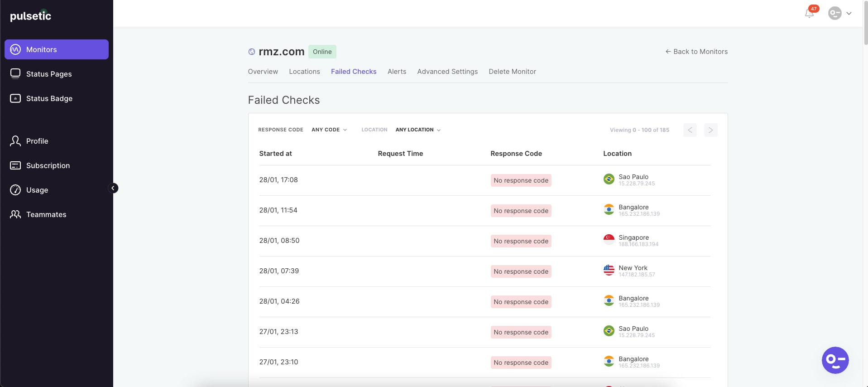Click the Status Badge sidebar icon

tap(15, 98)
